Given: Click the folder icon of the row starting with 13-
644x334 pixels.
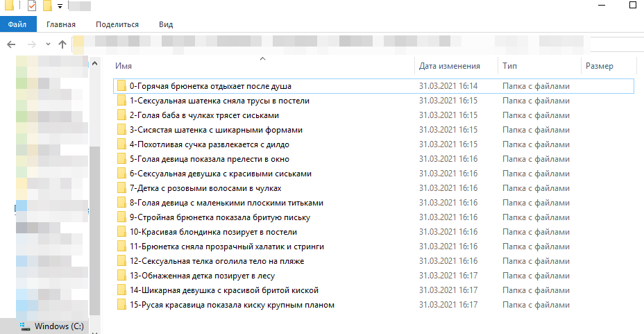Looking at the screenshot, I should tap(121, 276).
